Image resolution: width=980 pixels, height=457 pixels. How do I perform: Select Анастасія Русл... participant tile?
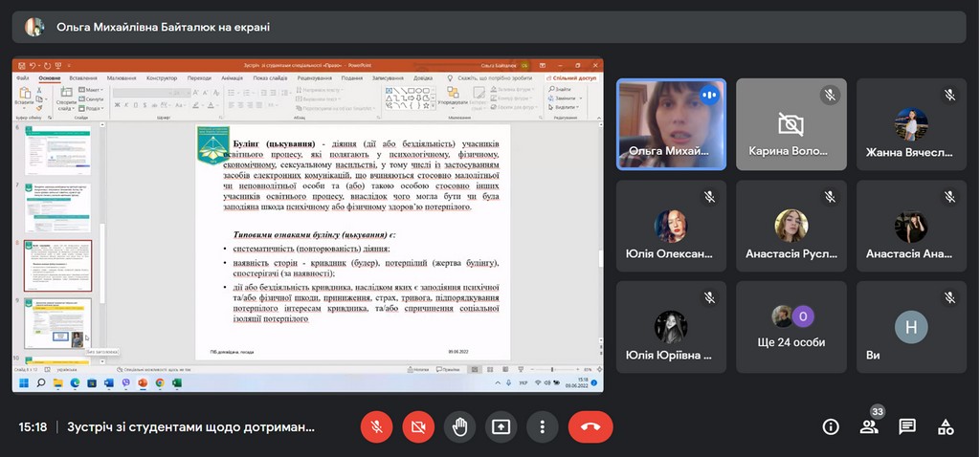(x=791, y=226)
